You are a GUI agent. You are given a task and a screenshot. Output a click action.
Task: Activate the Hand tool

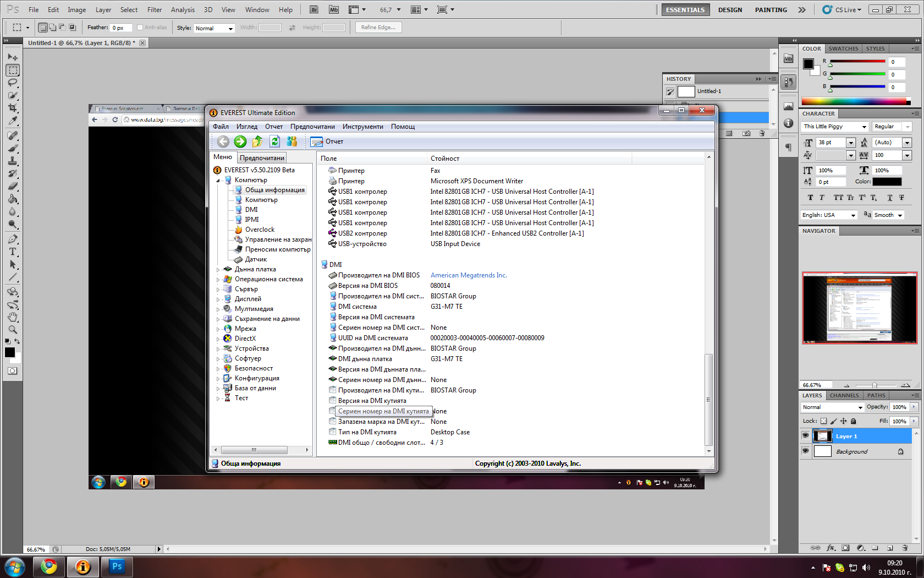(x=13, y=317)
